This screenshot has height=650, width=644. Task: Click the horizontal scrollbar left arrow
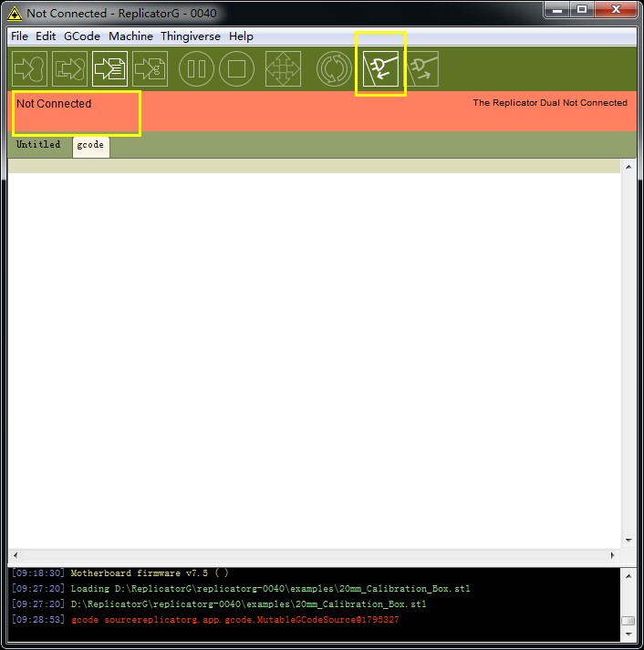[x=16, y=555]
